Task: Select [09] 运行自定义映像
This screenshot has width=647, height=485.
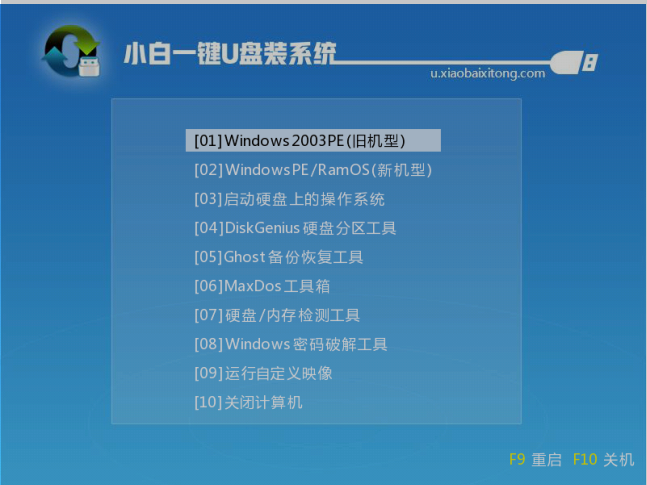Action: coord(263,373)
